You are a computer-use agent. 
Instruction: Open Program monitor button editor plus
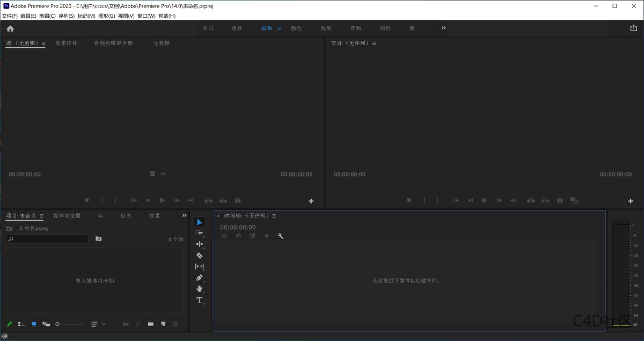click(x=631, y=201)
